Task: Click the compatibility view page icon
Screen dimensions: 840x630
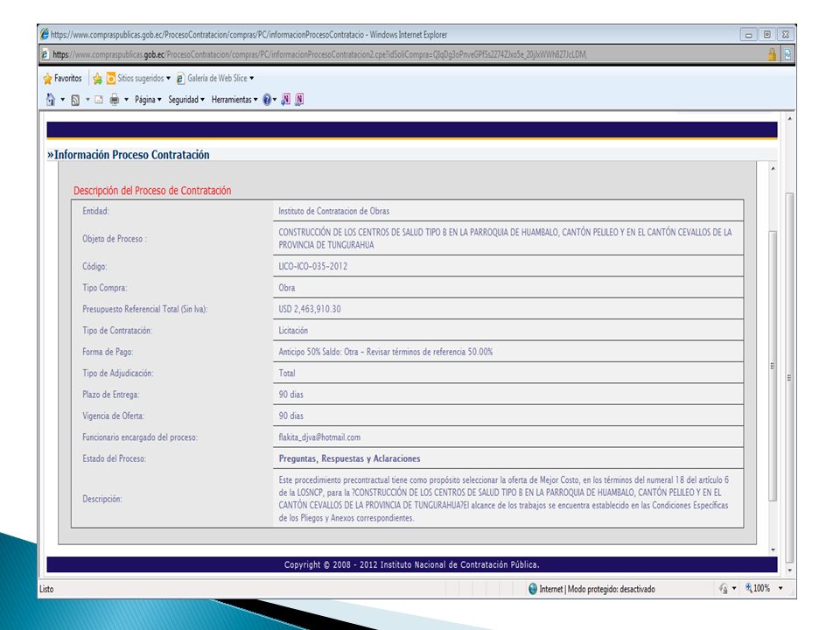Action: click(x=787, y=54)
